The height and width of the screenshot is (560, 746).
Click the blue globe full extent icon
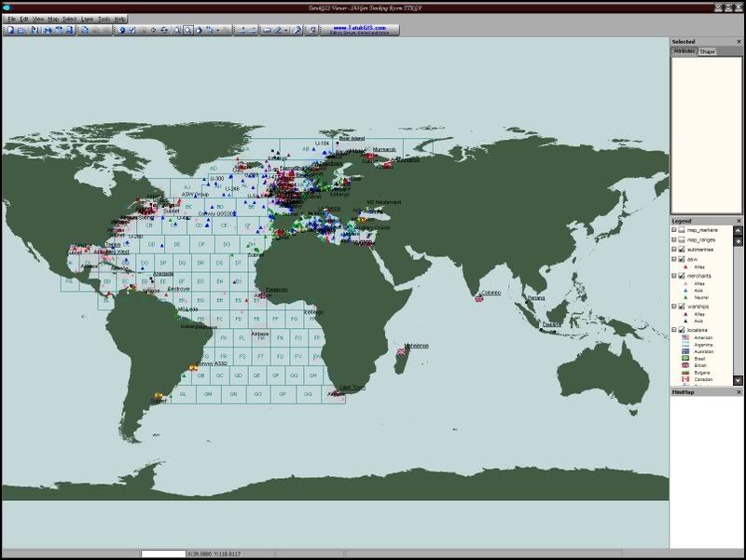coord(122,30)
